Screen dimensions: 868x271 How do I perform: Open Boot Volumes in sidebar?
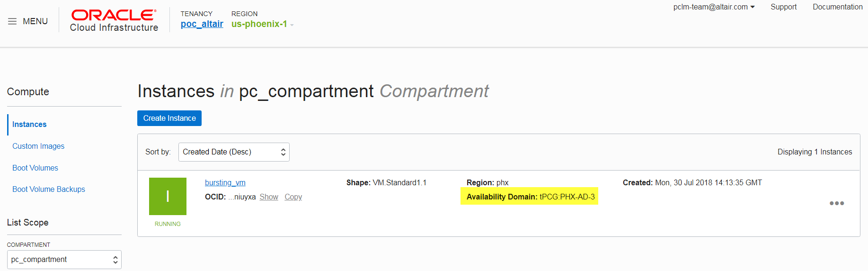coord(35,168)
